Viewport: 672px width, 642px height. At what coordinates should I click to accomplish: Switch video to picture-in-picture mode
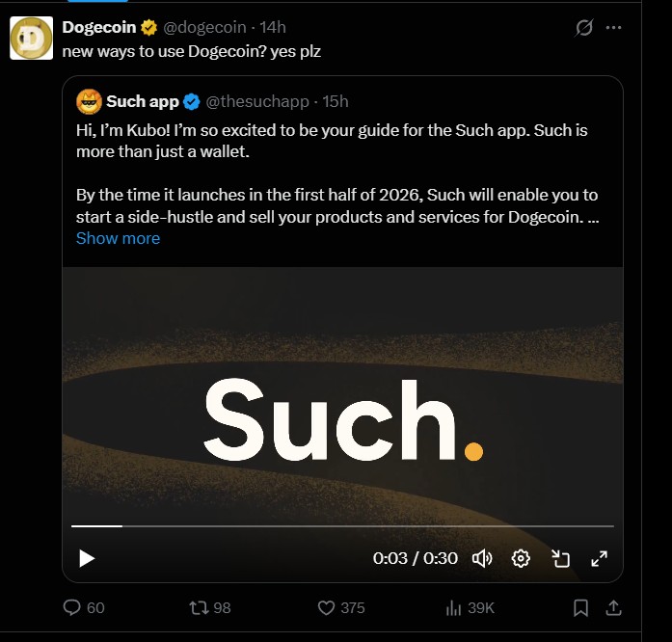(x=560, y=558)
